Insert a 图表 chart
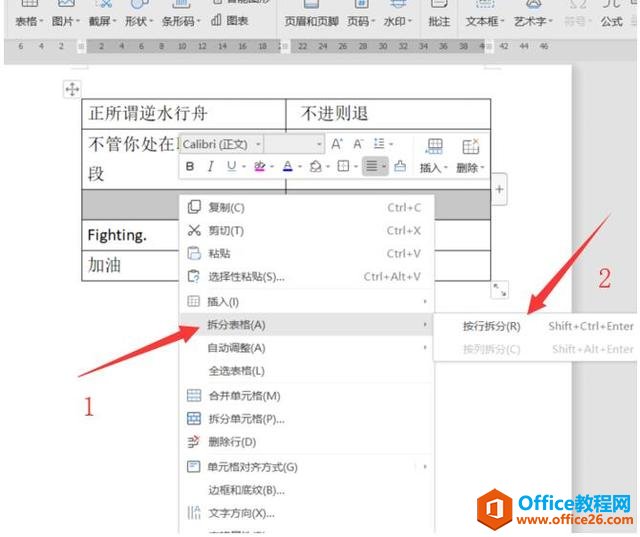This screenshot has height=537, width=640. tap(230, 20)
